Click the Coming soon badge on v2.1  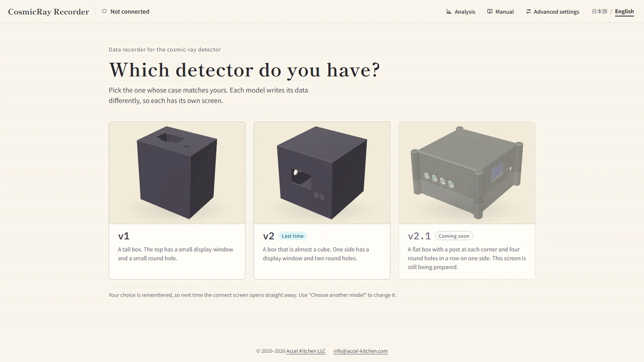[x=454, y=236]
